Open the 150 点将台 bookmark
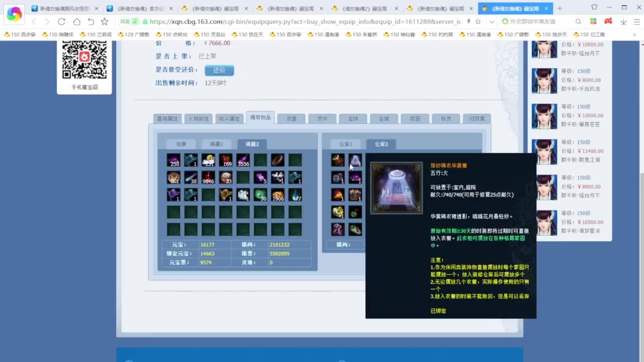Image resolution: width=644 pixels, height=362 pixels. (172, 34)
